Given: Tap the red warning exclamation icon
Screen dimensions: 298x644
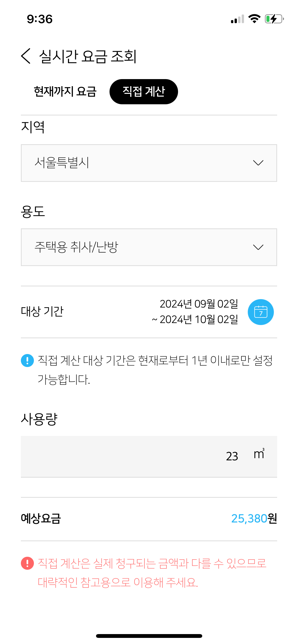Looking at the screenshot, I should coord(27,563).
